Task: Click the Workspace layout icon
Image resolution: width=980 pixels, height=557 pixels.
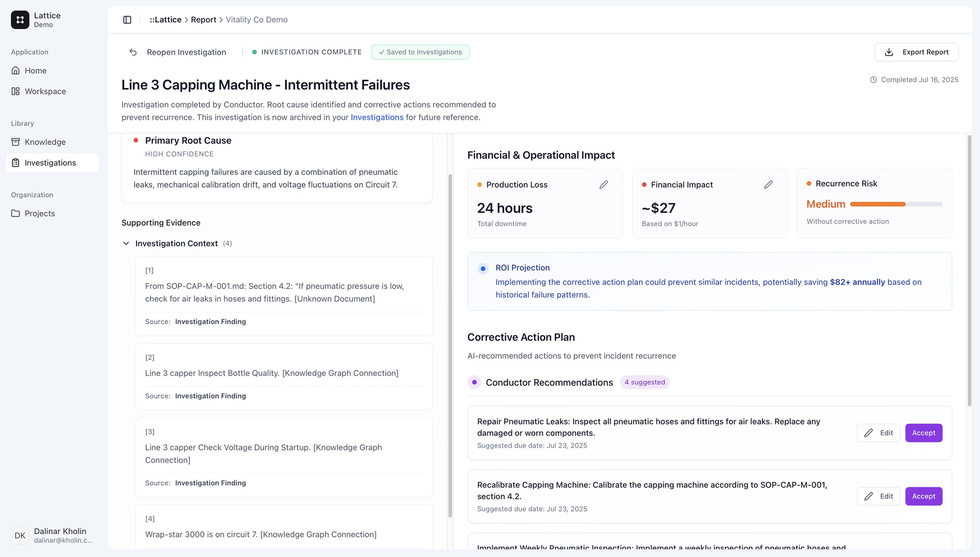Action: click(16, 91)
